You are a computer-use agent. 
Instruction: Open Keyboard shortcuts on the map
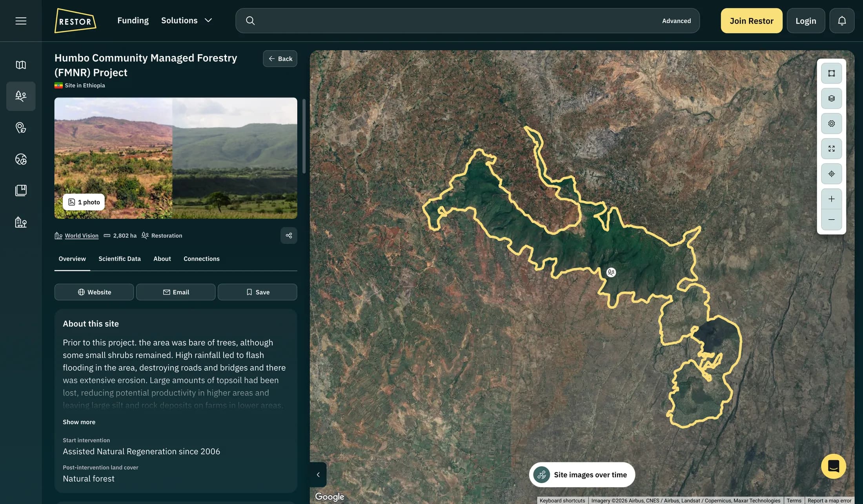click(x=562, y=500)
